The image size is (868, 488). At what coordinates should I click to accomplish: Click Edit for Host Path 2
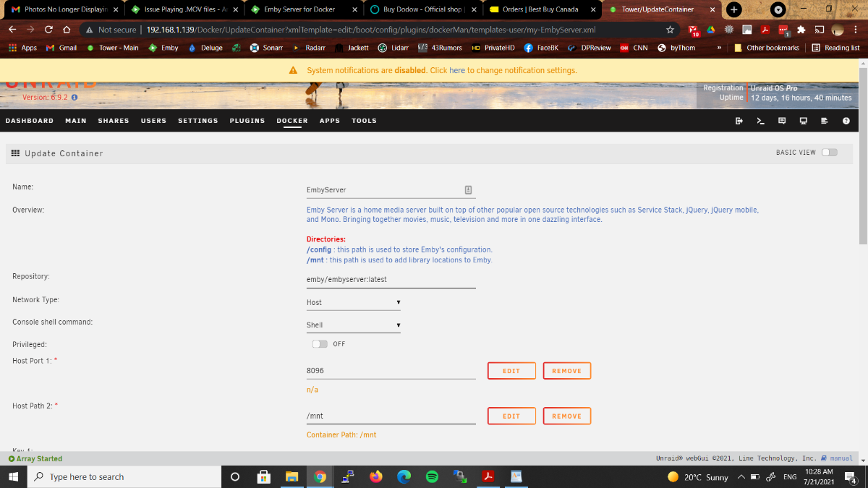[x=511, y=416]
